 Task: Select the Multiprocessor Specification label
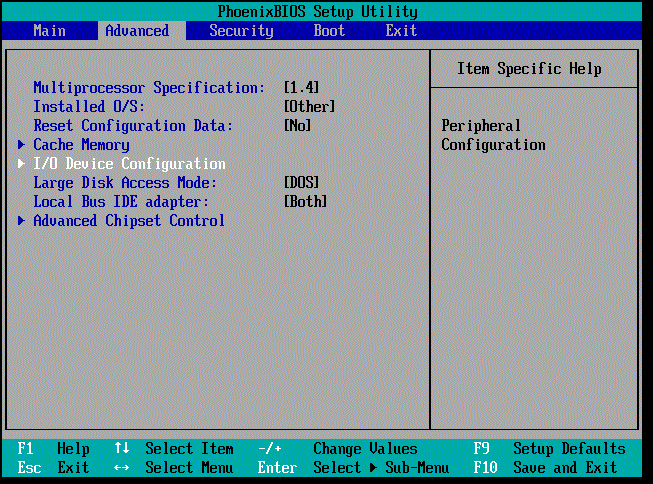pyautogui.click(x=149, y=88)
